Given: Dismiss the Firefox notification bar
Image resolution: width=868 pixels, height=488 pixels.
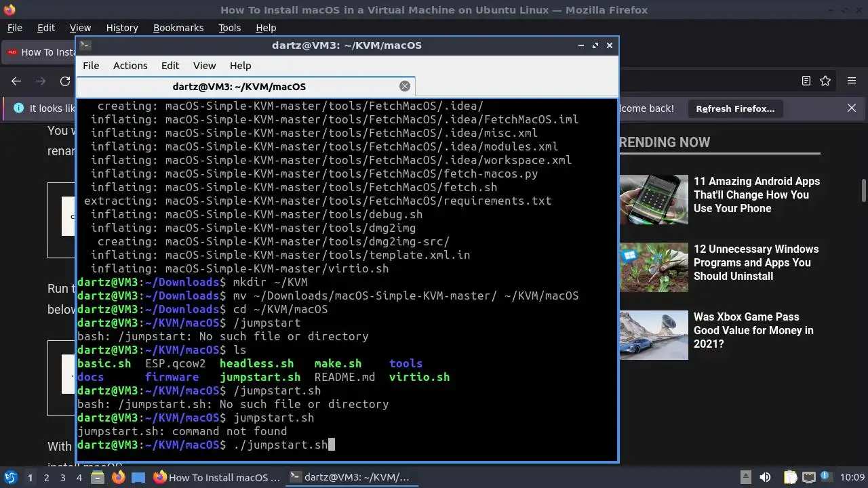Looking at the screenshot, I should tap(852, 108).
